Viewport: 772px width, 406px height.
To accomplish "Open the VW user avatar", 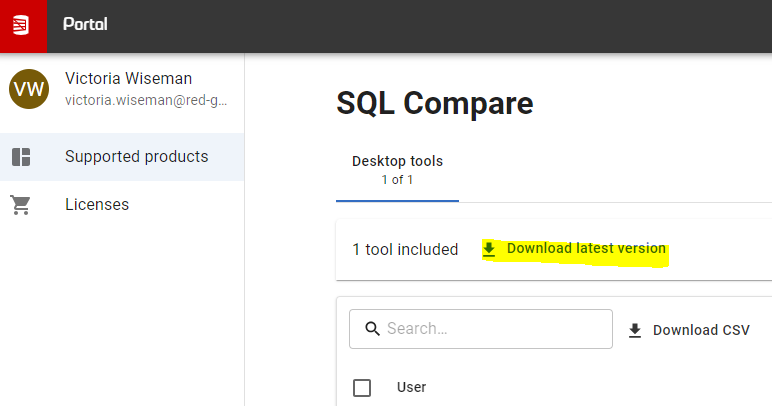I will (x=29, y=89).
